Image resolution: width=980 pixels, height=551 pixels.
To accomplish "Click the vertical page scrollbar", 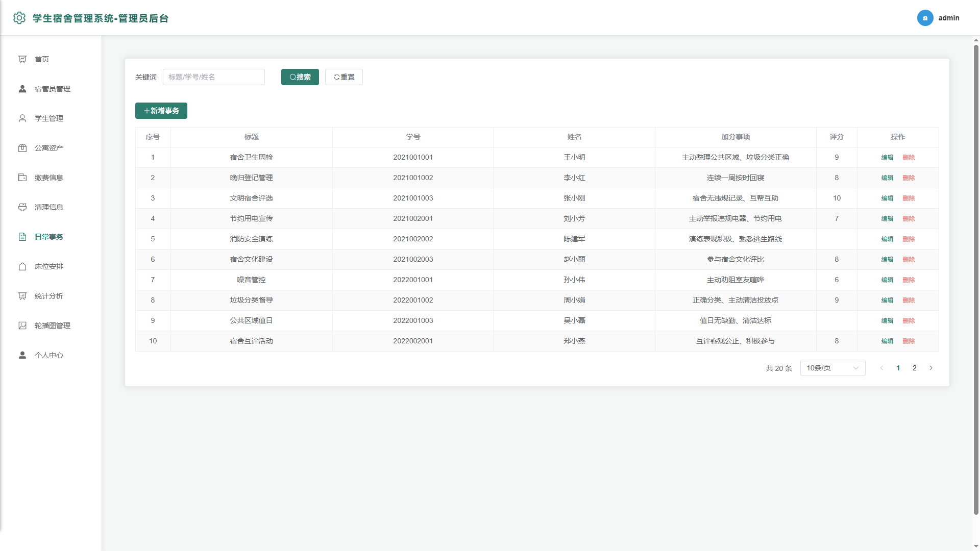I will [976, 280].
